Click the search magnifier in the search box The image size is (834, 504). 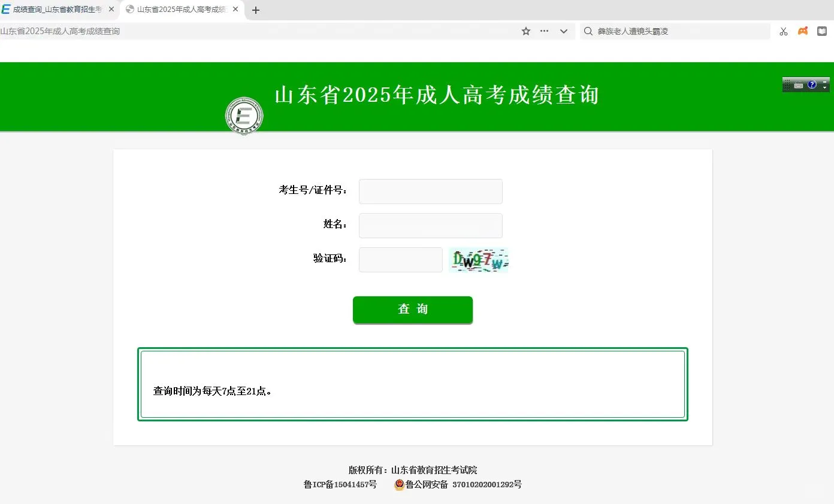(x=588, y=31)
